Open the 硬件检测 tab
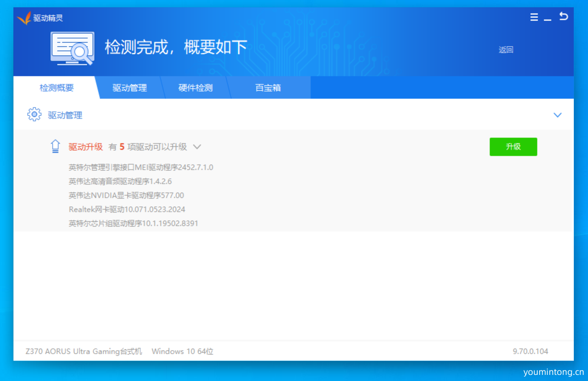588x381 pixels. tap(195, 88)
